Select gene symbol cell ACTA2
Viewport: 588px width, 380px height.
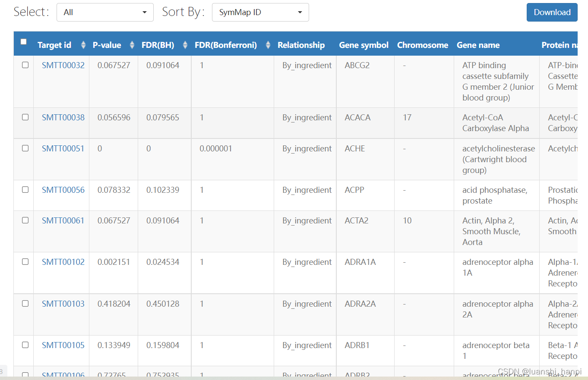click(357, 220)
